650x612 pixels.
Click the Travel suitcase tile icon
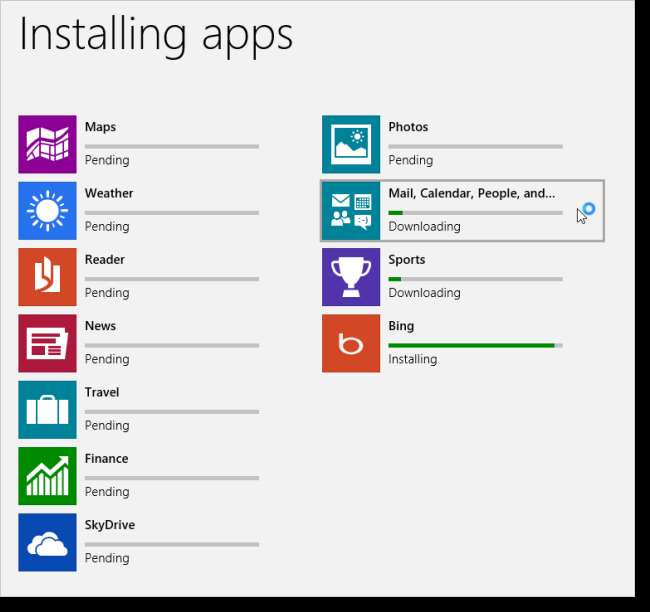coord(47,410)
